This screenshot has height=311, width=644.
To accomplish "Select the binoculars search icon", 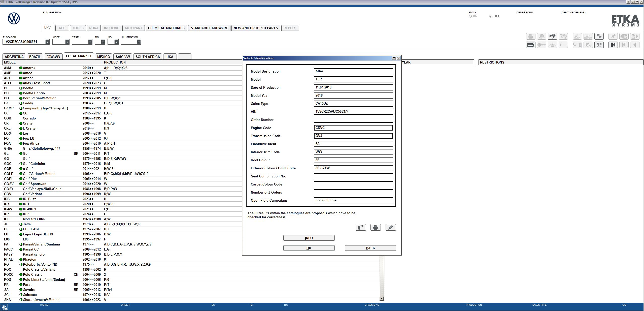I will [553, 36].
